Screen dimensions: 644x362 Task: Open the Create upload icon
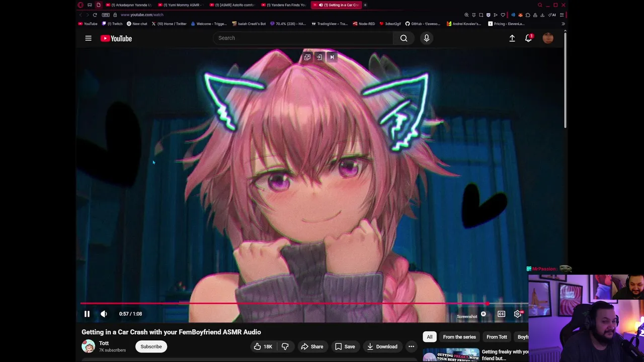512,38
